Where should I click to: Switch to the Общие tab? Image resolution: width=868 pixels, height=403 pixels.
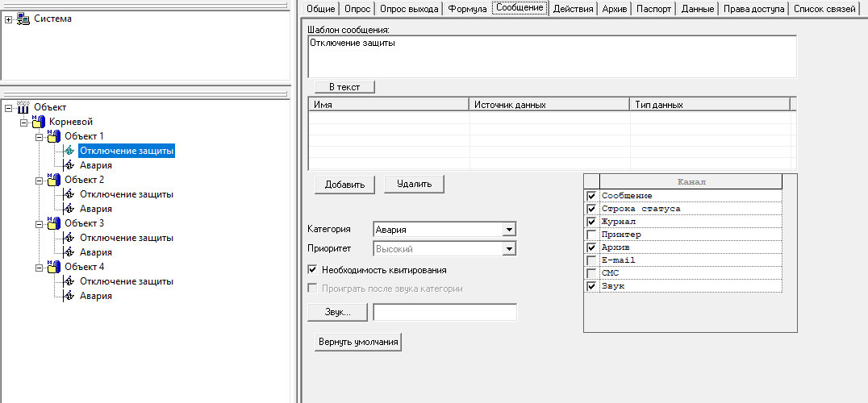[321, 9]
